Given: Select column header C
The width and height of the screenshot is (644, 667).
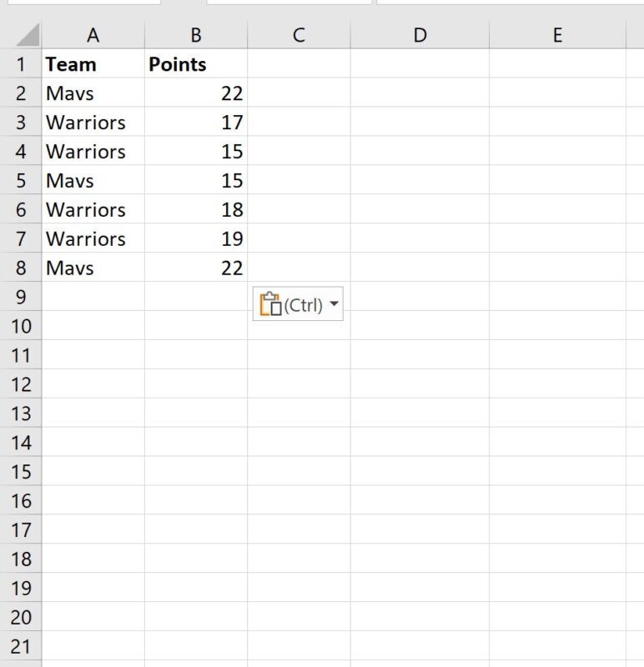Looking at the screenshot, I should 297,35.
